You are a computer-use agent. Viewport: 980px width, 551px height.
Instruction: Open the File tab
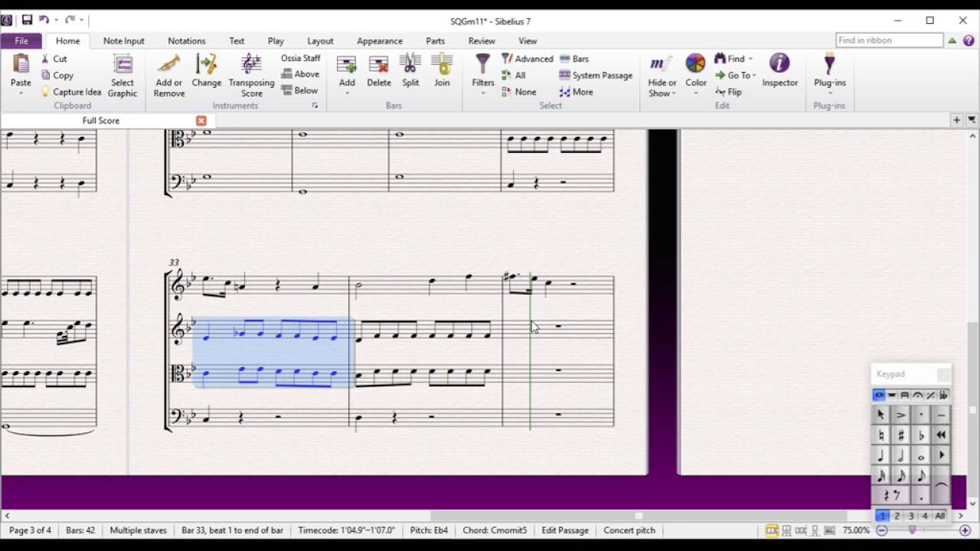[x=21, y=41]
